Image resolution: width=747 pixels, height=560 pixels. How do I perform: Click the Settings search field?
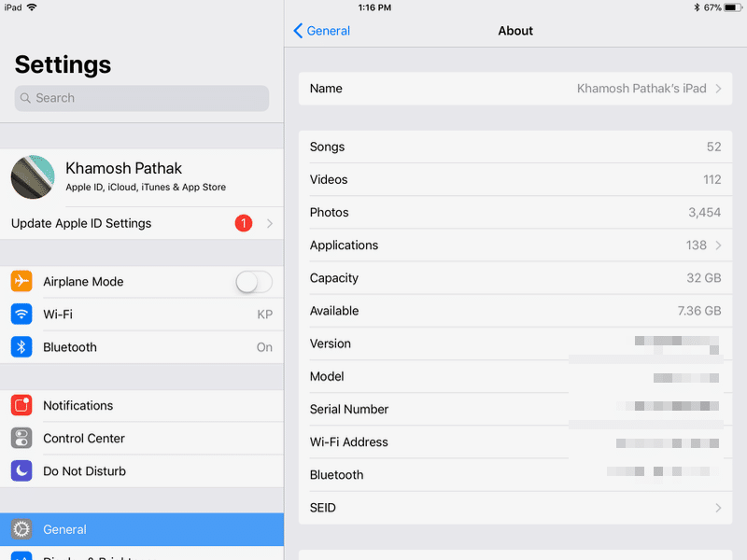tap(142, 98)
